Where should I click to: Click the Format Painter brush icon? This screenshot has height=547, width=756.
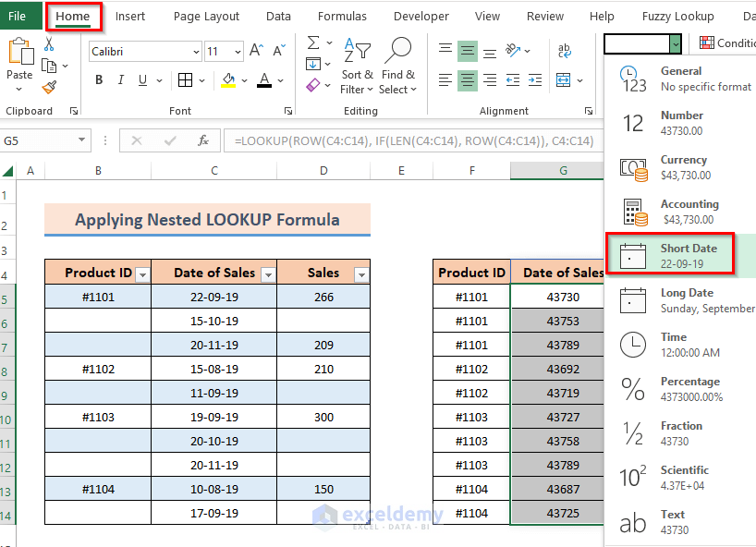pyautogui.click(x=49, y=87)
